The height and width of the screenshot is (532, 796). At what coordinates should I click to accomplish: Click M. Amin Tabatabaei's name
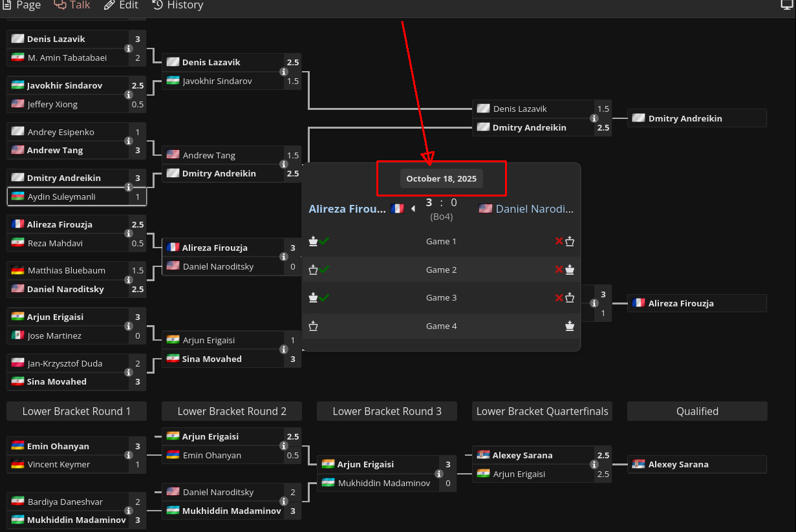coord(67,58)
